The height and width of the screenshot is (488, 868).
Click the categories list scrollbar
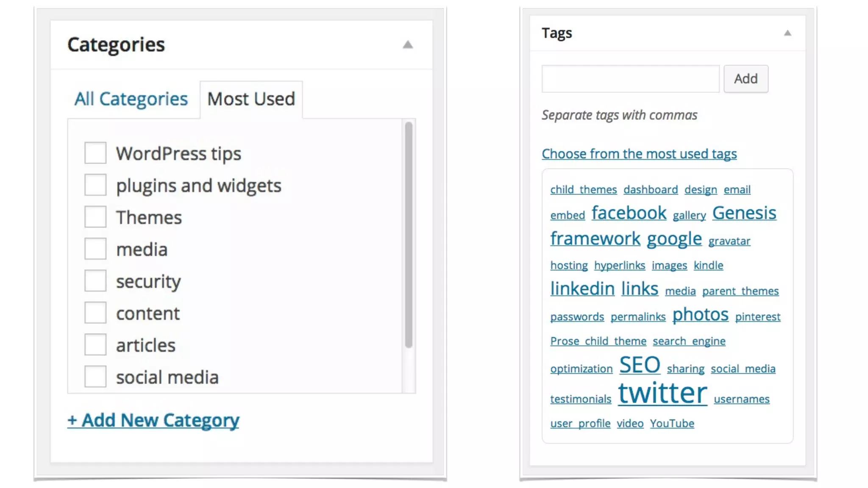tap(409, 234)
